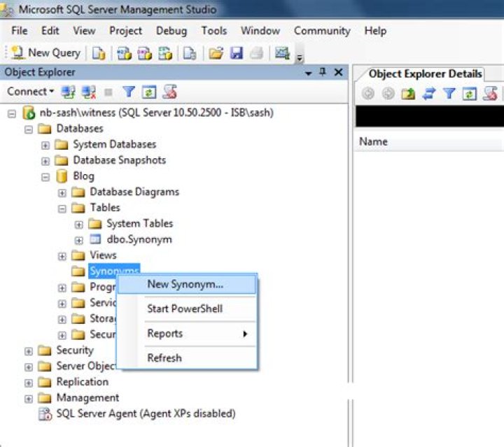
Task: Toggle Auto Hide pin on Object Explorer
Action: pos(323,72)
